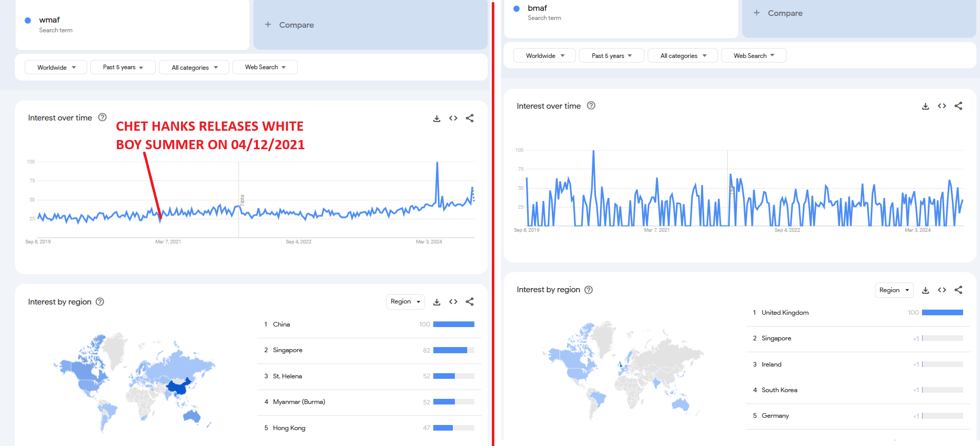Open embed code for wmaf interest by region
This screenshot has width=980, height=446.
click(453, 302)
